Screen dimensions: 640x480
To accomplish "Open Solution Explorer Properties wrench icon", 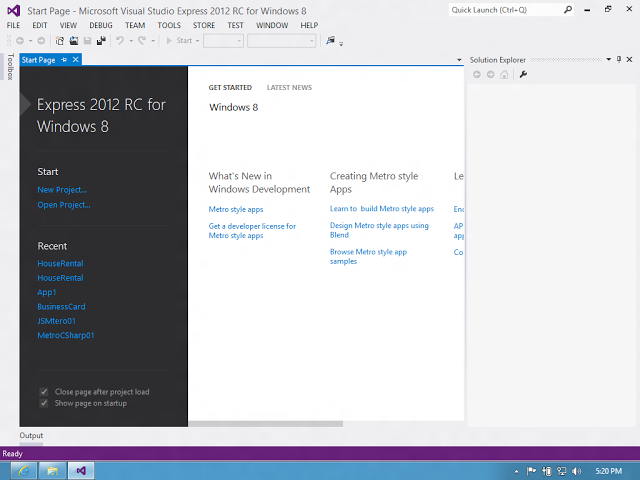I will pyautogui.click(x=523, y=75).
